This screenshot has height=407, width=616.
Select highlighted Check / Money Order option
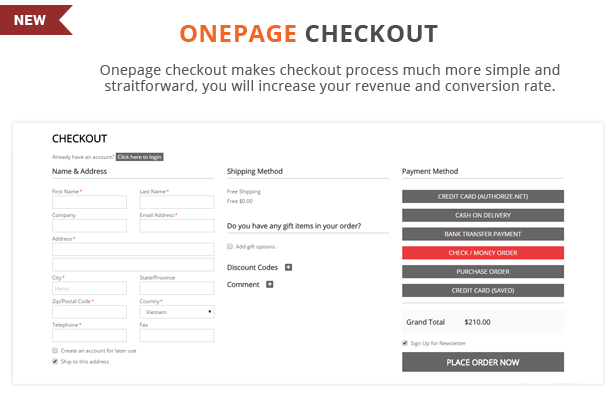(483, 253)
